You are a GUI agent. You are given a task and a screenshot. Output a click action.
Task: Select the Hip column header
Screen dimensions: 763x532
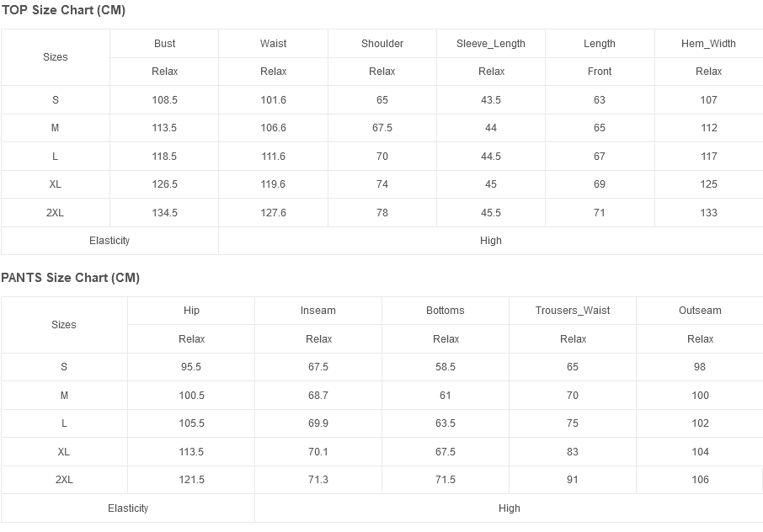192,311
